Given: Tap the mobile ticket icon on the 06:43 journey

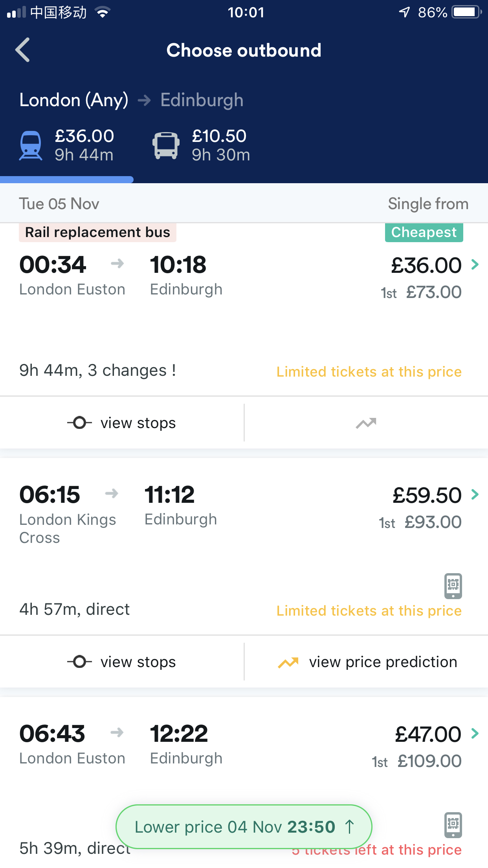Looking at the screenshot, I should pyautogui.click(x=453, y=824).
